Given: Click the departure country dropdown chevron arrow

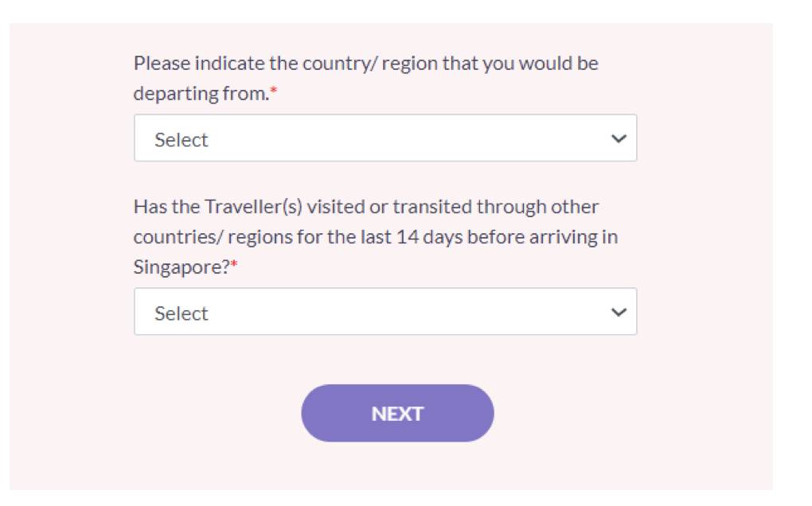Looking at the screenshot, I should 619,139.
